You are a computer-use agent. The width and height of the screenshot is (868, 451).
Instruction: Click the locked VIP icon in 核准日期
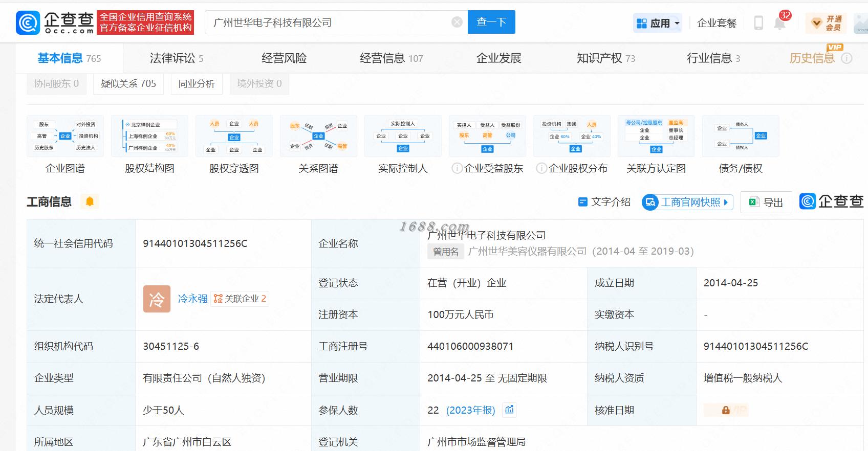coord(726,410)
